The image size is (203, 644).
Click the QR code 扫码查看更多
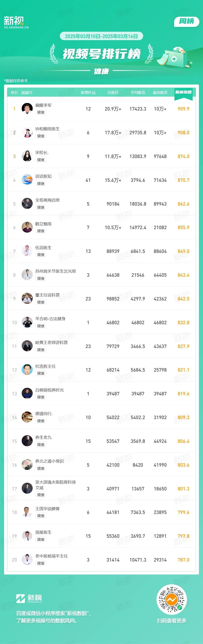click(172, 600)
